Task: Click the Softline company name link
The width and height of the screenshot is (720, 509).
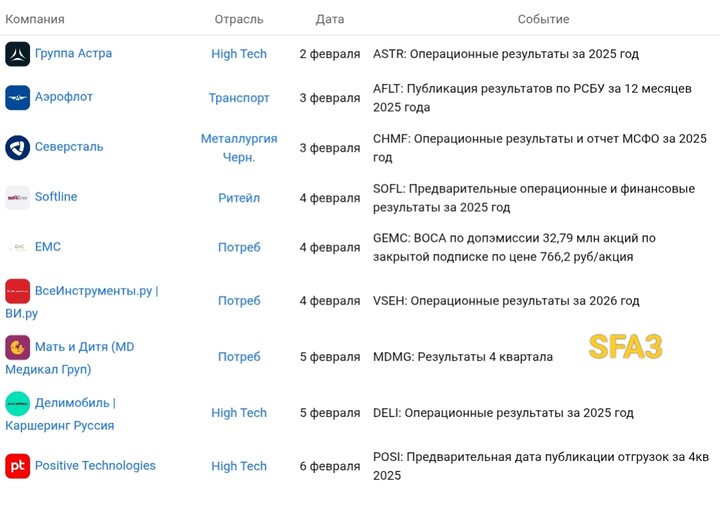Action: (56, 197)
